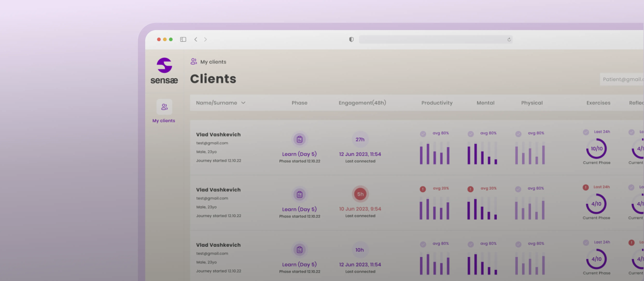Click third row Exercises Last 24h check icon
This screenshot has height=281, width=644.
tap(586, 243)
